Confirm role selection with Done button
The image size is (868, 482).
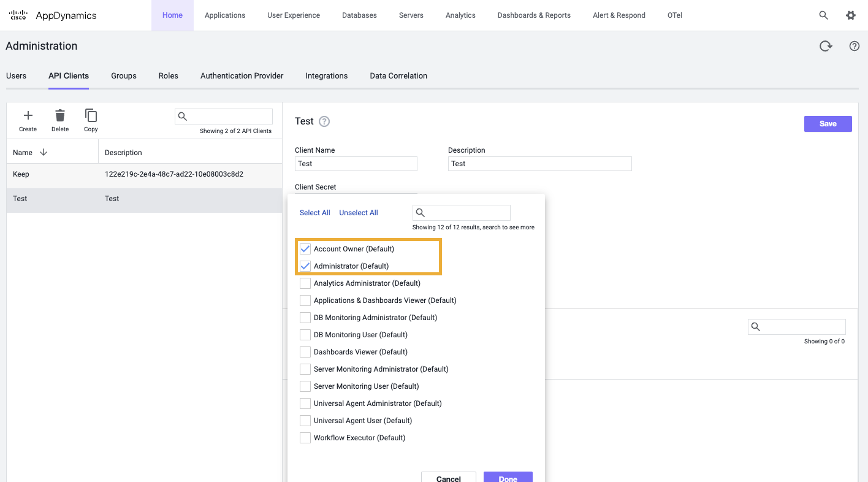tap(508, 477)
